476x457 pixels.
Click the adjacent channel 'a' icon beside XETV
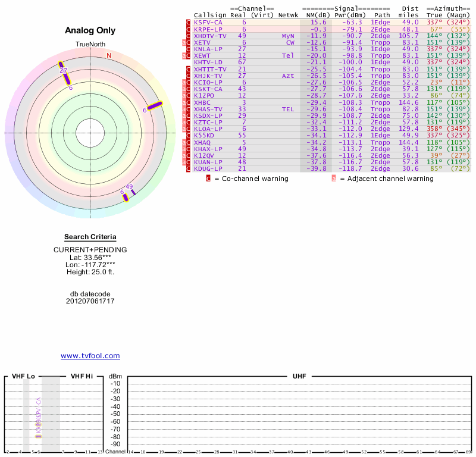[x=184, y=42]
